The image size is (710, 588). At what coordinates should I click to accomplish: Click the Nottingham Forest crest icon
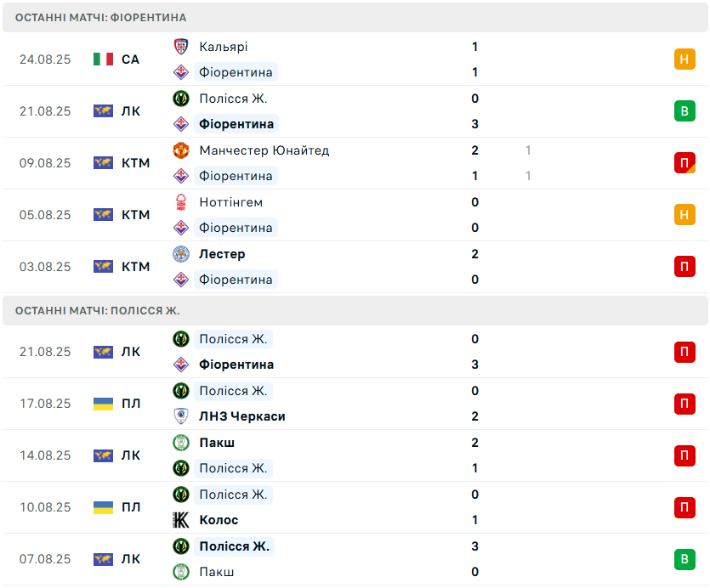pos(180,202)
